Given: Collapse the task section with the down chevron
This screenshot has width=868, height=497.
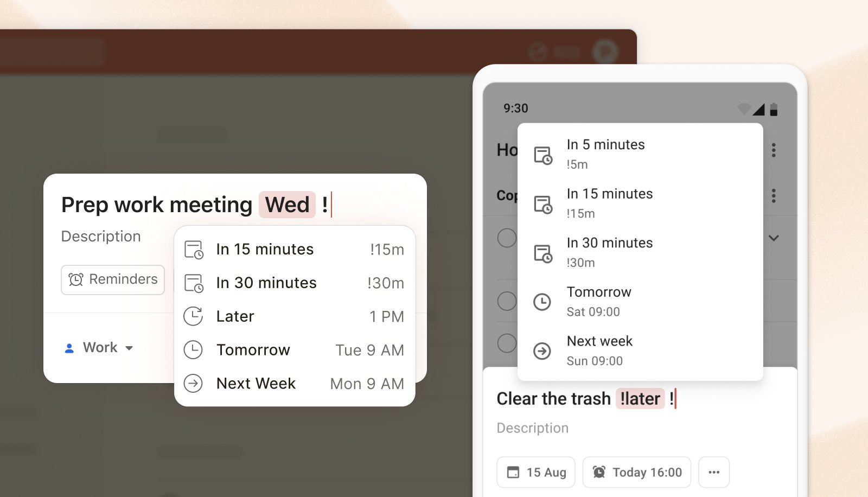Looking at the screenshot, I should click(774, 238).
